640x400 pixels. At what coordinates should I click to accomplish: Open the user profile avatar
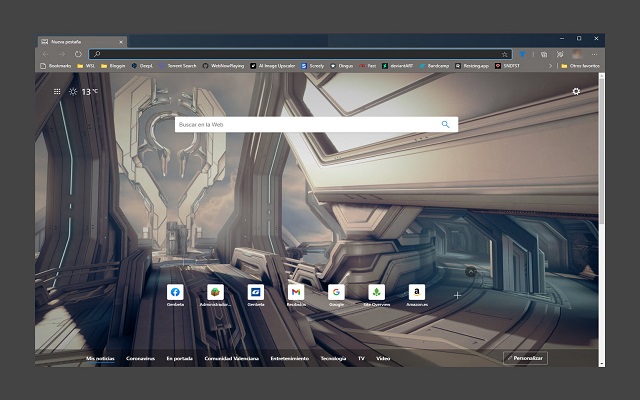click(x=577, y=54)
